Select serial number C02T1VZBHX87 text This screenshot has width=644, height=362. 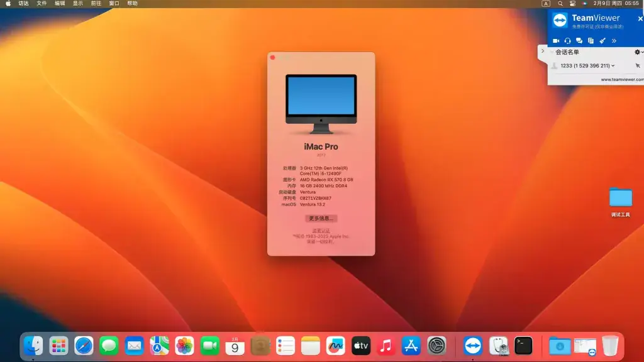click(x=316, y=198)
